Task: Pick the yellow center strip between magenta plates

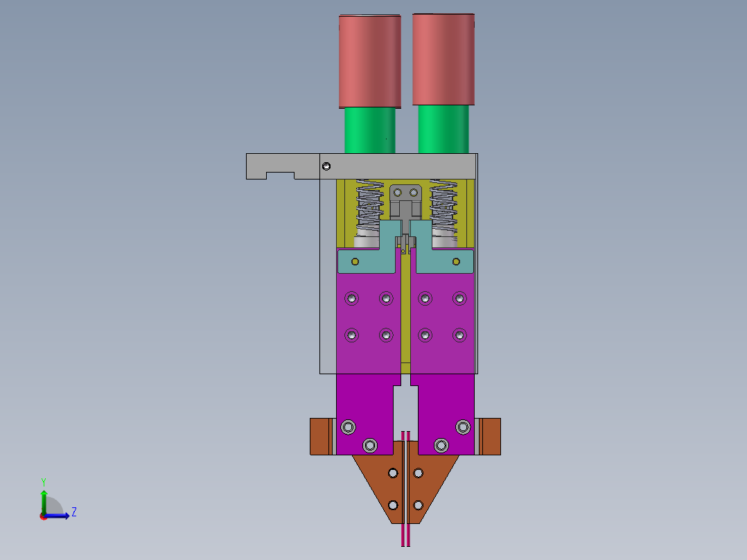Action: (x=405, y=315)
